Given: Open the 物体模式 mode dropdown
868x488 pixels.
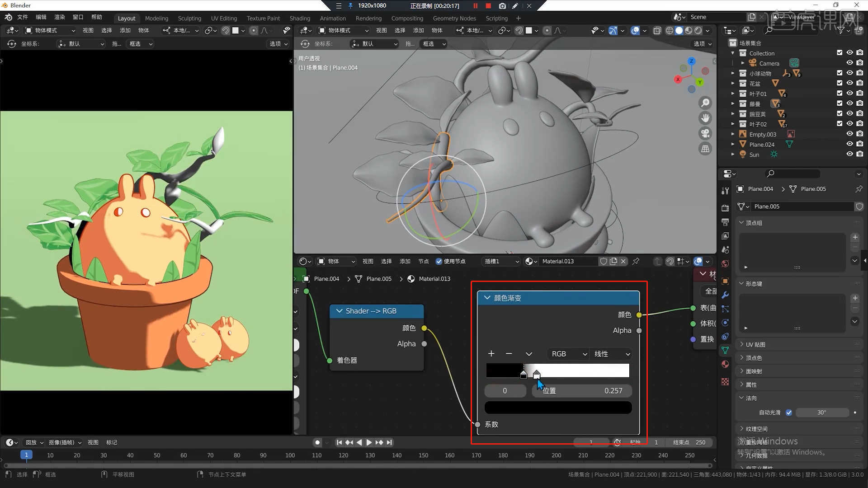Looking at the screenshot, I should pyautogui.click(x=344, y=30).
